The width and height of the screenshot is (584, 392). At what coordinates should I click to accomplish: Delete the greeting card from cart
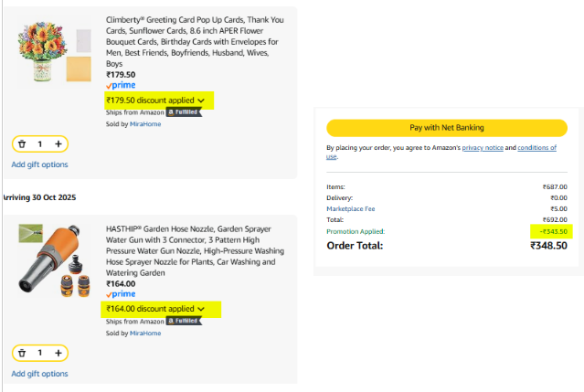(22, 143)
